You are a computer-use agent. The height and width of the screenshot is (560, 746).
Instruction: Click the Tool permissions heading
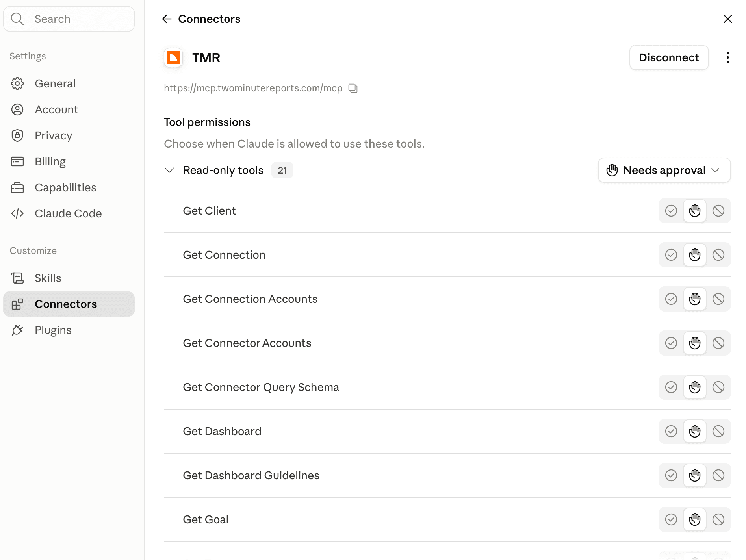207,122
